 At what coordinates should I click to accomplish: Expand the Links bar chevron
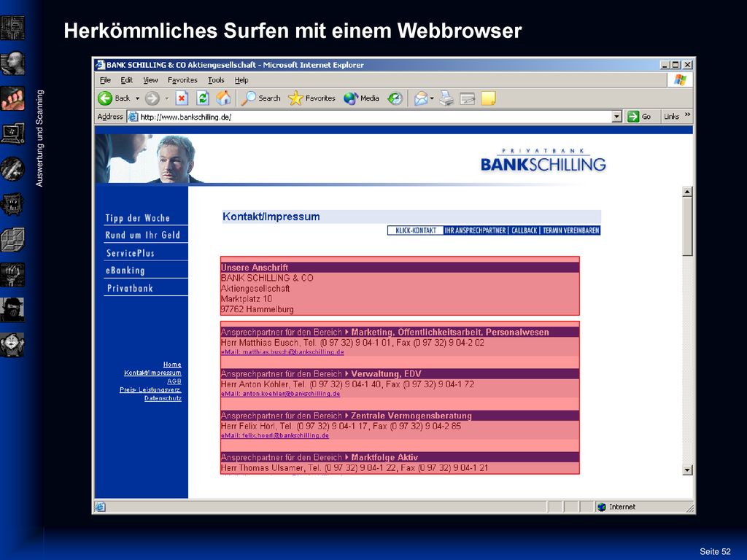[687, 114]
